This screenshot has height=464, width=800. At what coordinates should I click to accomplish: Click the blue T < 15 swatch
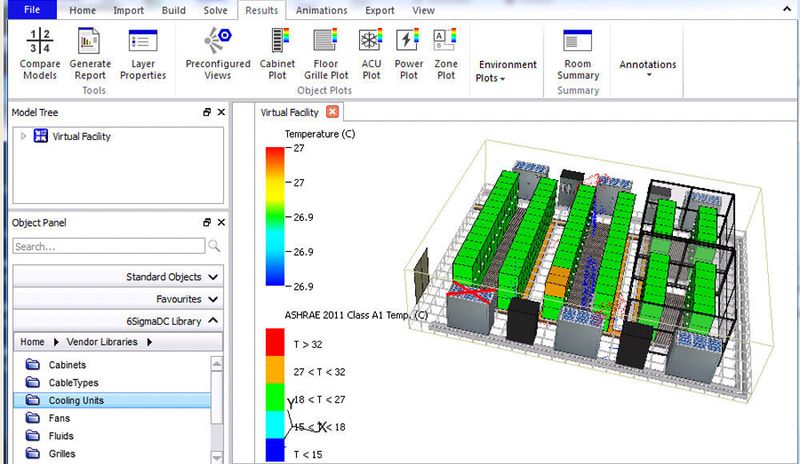(x=275, y=450)
